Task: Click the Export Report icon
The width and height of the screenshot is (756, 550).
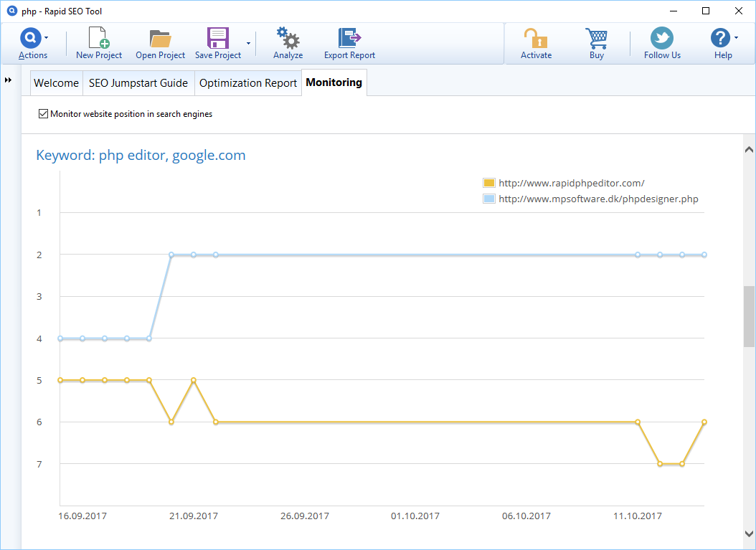Action: pos(349,39)
